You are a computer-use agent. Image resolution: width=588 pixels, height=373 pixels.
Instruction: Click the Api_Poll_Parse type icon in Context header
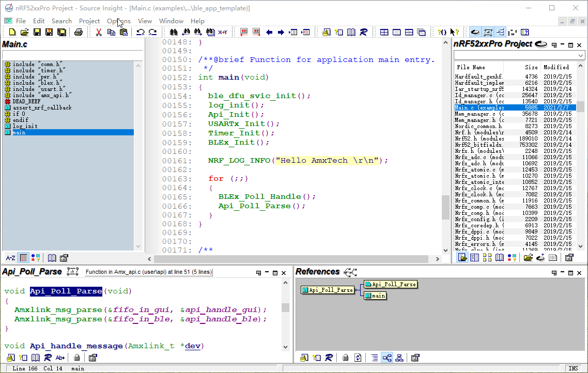[72, 271]
